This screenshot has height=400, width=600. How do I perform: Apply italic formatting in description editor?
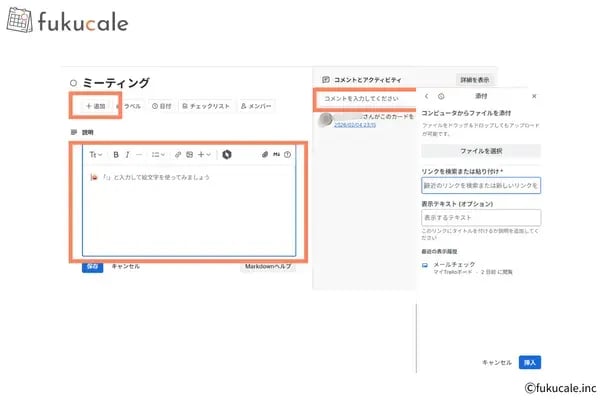127,155
